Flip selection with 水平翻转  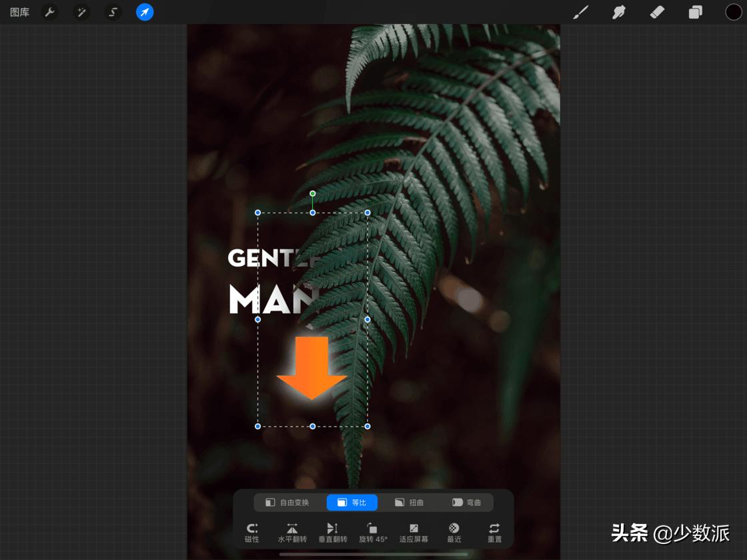click(x=292, y=532)
